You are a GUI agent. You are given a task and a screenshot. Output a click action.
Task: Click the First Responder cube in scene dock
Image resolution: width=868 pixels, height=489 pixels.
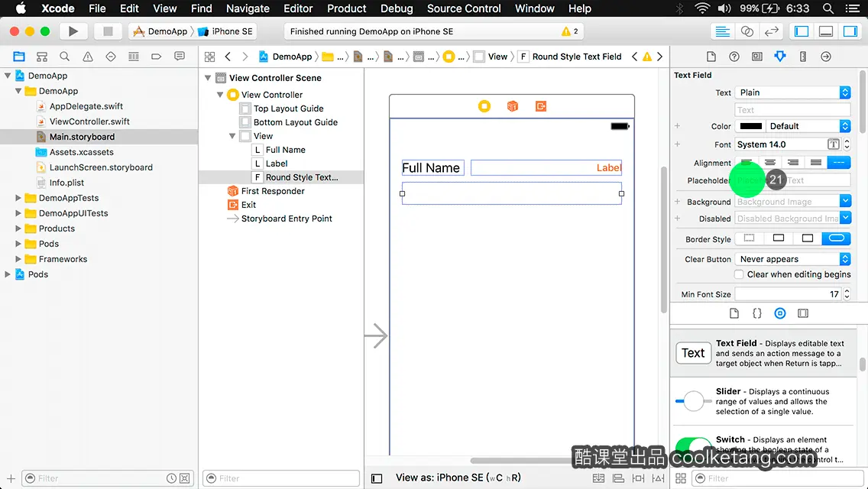(513, 105)
